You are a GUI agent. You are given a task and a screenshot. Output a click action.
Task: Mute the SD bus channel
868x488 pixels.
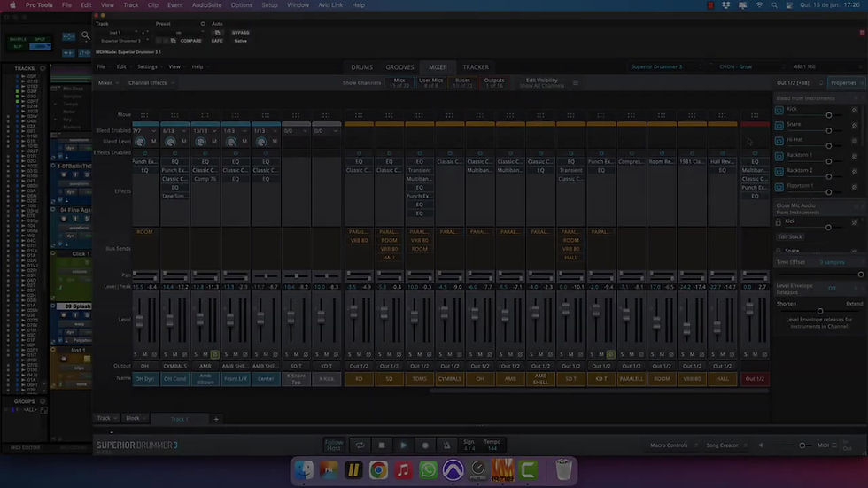[x=389, y=354]
